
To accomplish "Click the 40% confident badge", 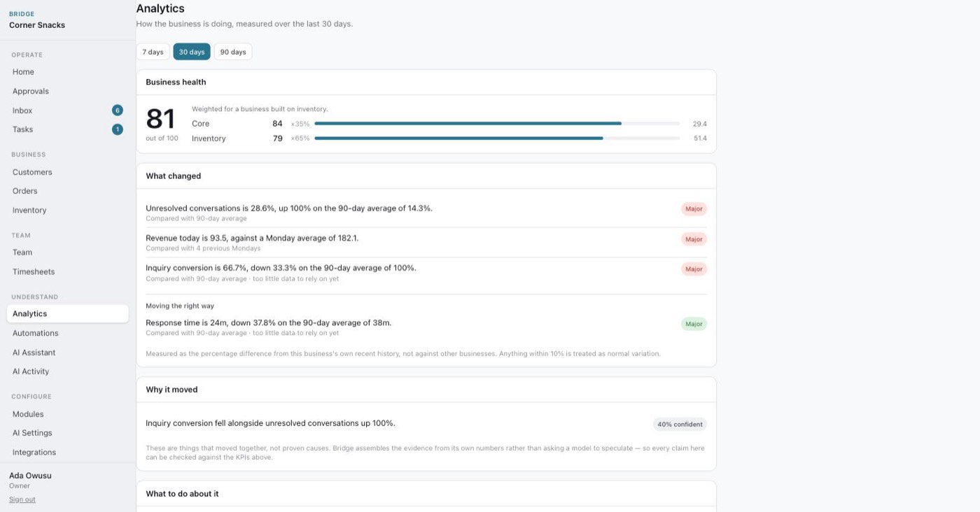I will point(680,425).
